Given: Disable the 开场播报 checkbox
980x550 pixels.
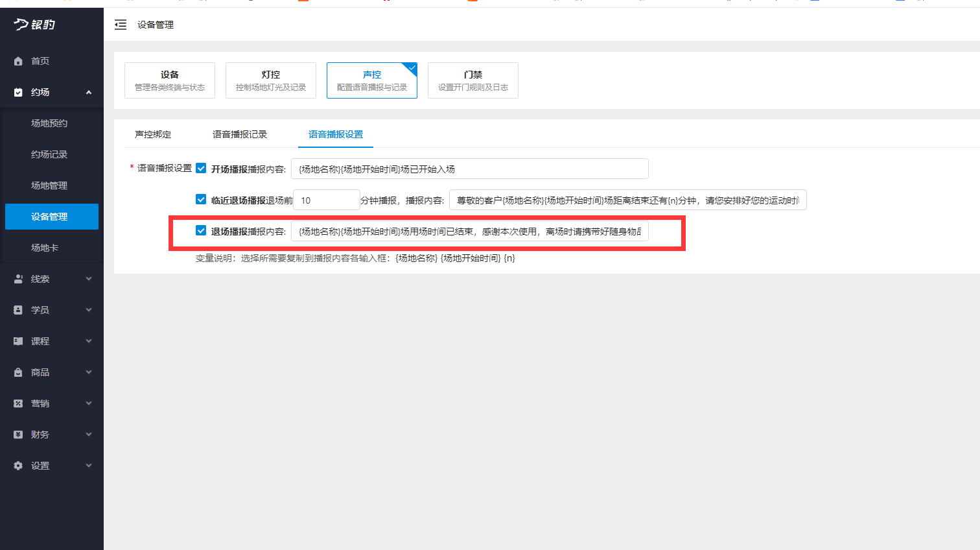Looking at the screenshot, I should (x=201, y=168).
